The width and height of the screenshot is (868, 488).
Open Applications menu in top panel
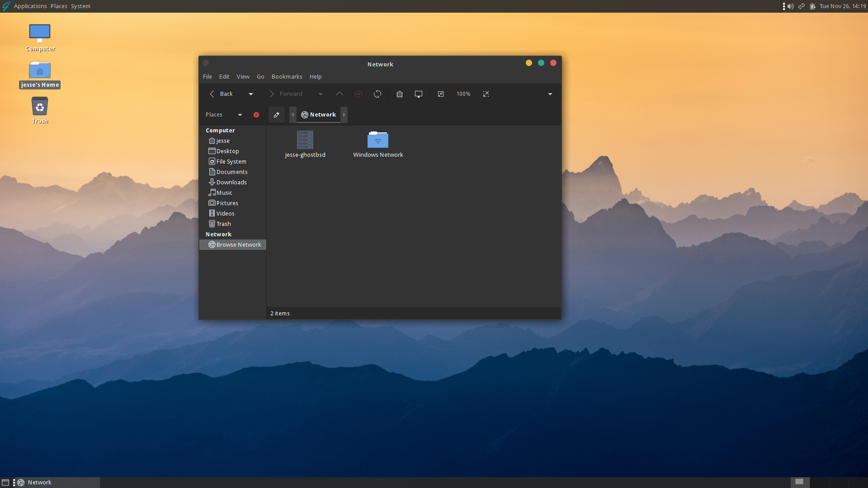pyautogui.click(x=30, y=6)
